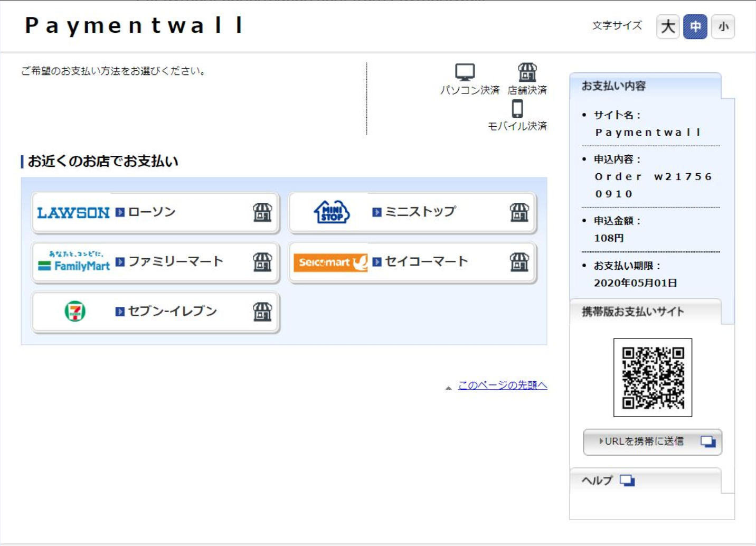Select the FamilyMart logo
The height and width of the screenshot is (546, 756).
(x=74, y=261)
